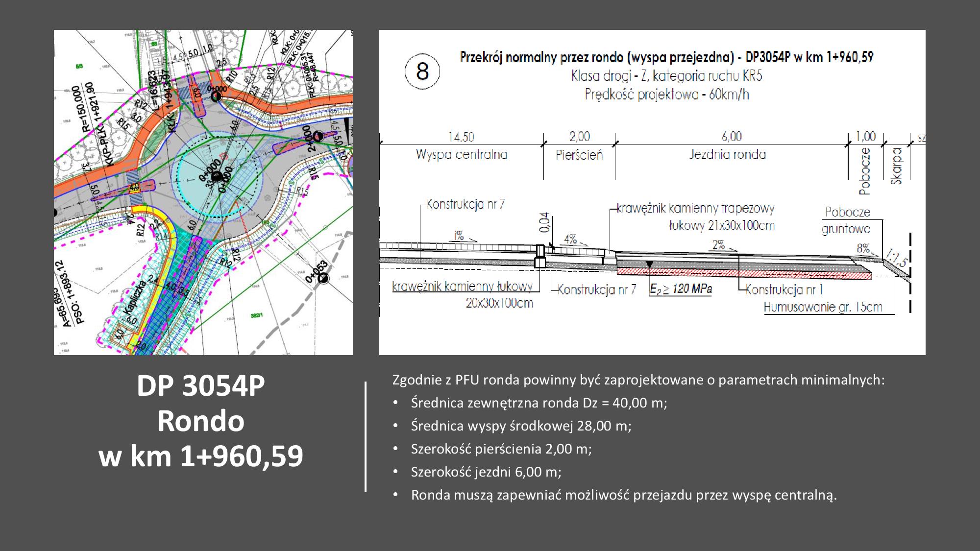980x551 pixels.
Task: Click the vertical 'Pobocze' label
Action: (x=865, y=171)
